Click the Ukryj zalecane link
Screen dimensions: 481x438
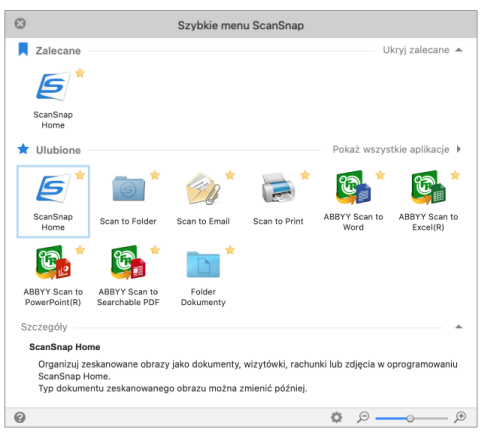coord(416,50)
